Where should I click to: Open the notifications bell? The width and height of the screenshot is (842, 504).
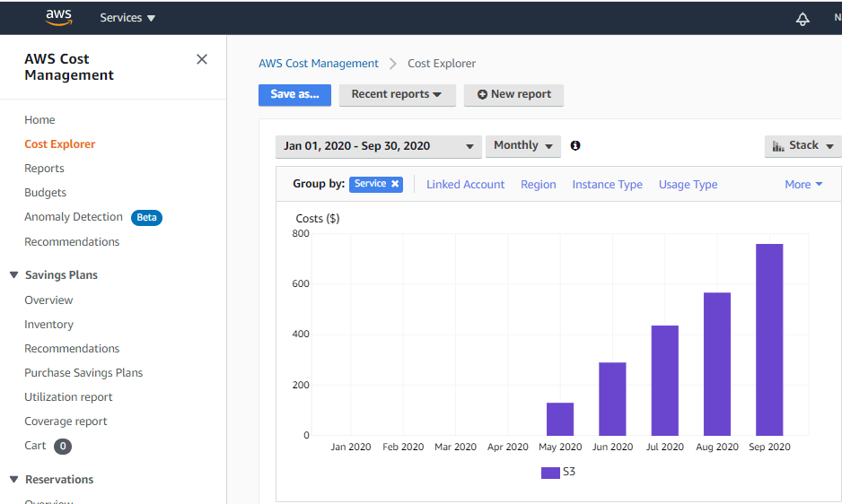point(803,19)
